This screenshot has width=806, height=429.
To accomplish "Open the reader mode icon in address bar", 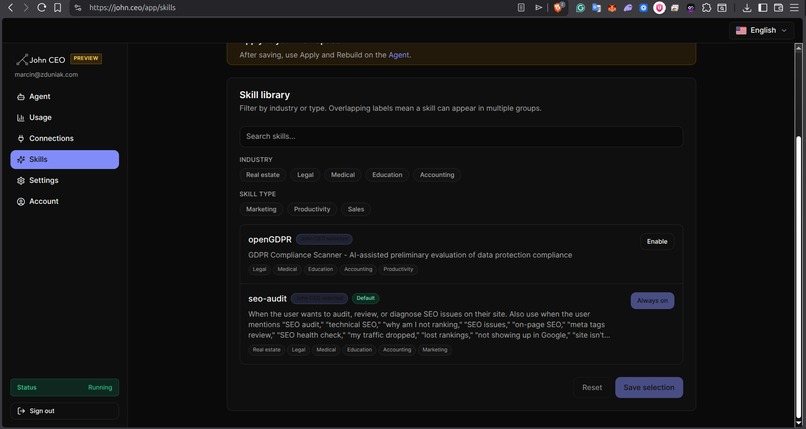I will point(521,8).
